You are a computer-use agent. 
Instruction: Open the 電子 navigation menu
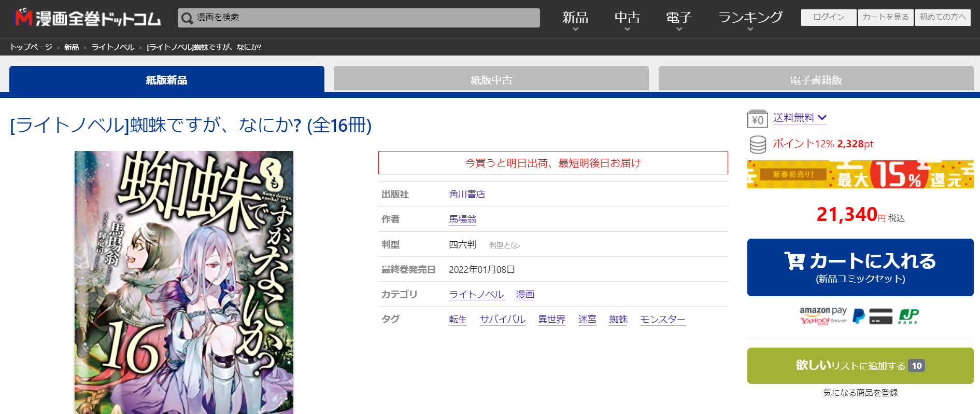(679, 18)
